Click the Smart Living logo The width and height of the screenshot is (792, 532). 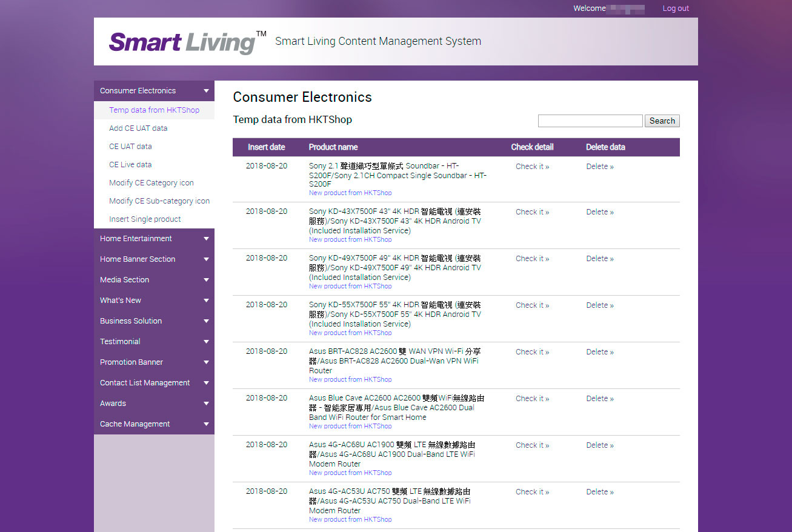coord(187,42)
